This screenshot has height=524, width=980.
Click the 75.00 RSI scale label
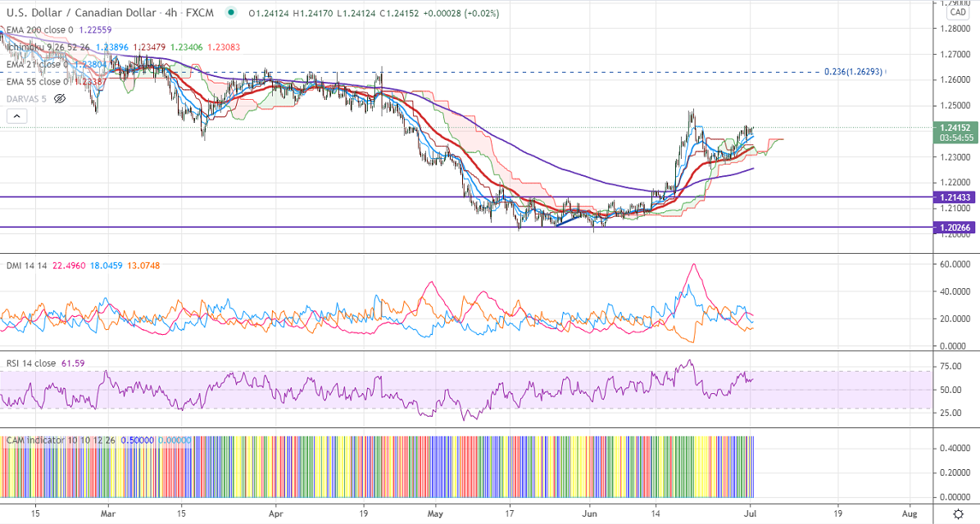[950, 366]
